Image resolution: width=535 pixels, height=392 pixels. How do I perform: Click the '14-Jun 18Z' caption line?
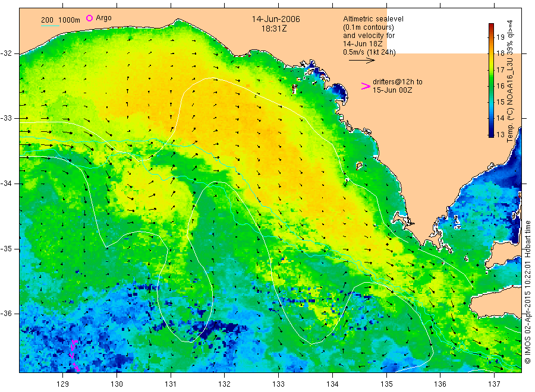coord(363,44)
